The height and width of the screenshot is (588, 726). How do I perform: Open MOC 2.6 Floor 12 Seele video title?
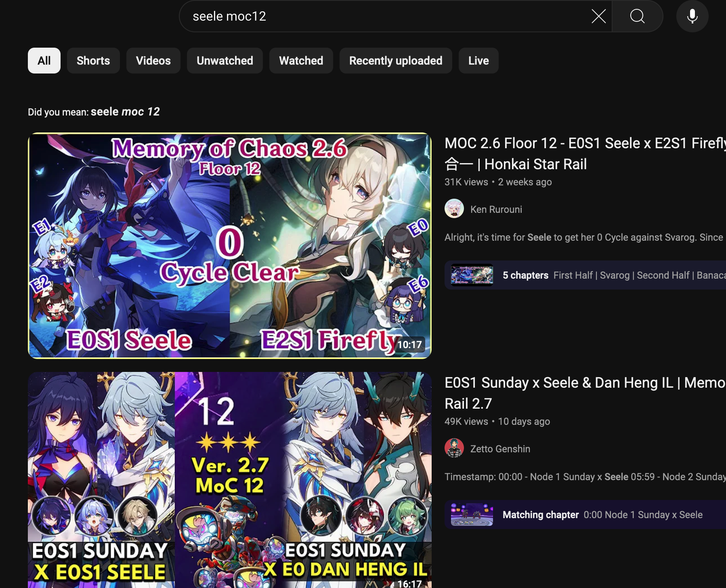[x=585, y=153]
